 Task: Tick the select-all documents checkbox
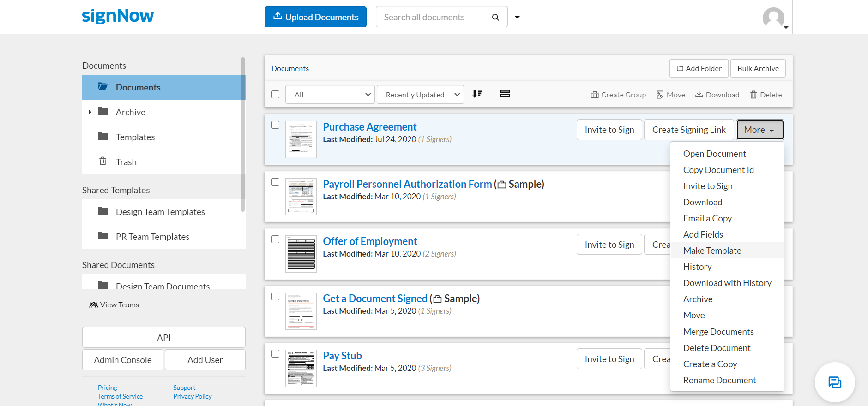coord(276,95)
